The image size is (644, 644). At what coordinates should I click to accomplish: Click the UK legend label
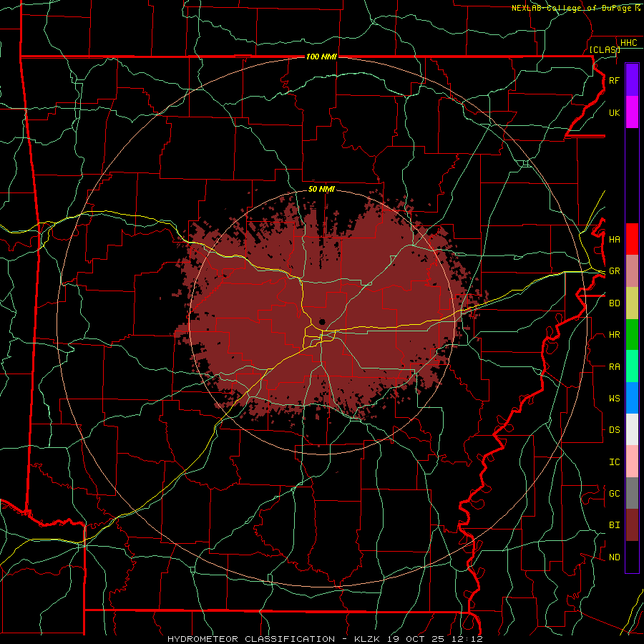(x=614, y=112)
